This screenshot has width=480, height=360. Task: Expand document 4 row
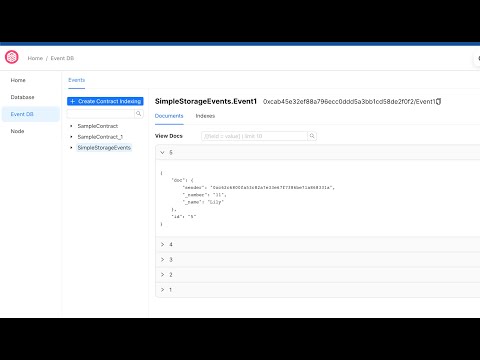click(317, 245)
